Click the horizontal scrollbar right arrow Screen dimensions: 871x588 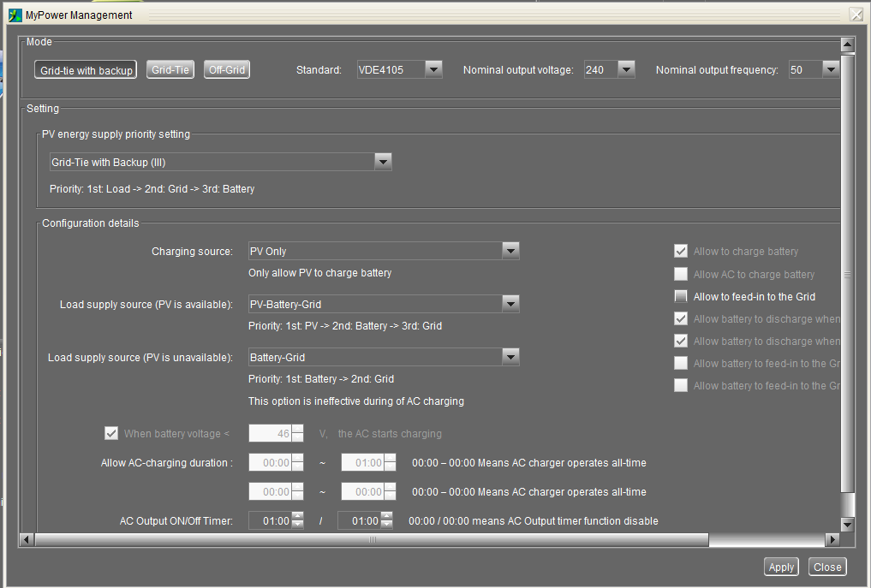coord(831,539)
